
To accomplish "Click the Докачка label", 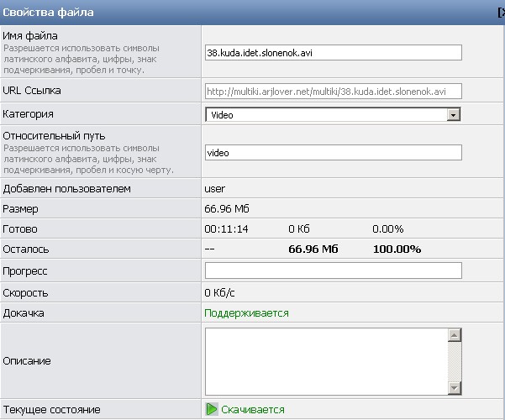I will [24, 313].
